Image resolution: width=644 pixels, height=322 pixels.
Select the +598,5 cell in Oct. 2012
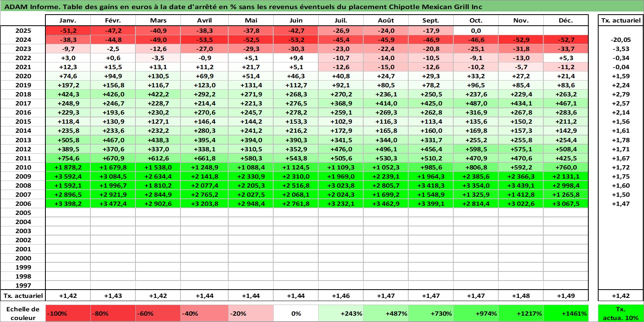click(476, 149)
